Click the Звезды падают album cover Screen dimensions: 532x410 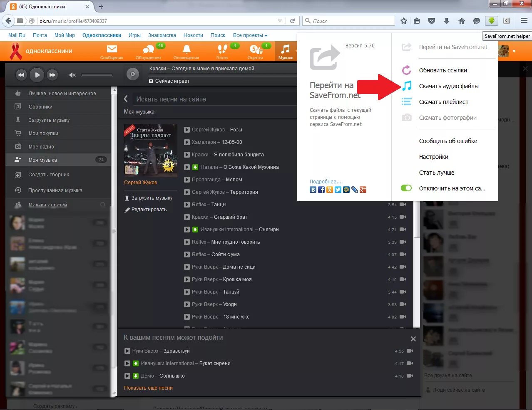(151, 151)
